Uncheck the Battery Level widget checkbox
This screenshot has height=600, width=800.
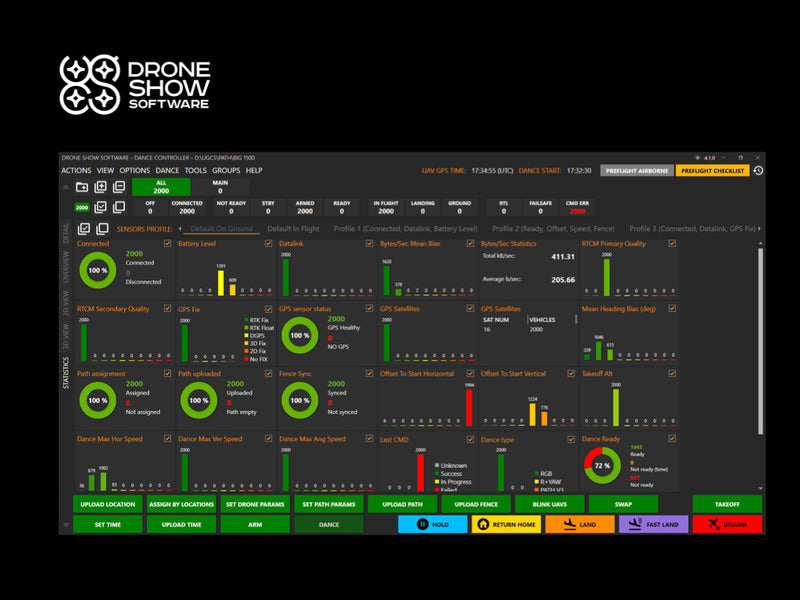[x=268, y=244]
